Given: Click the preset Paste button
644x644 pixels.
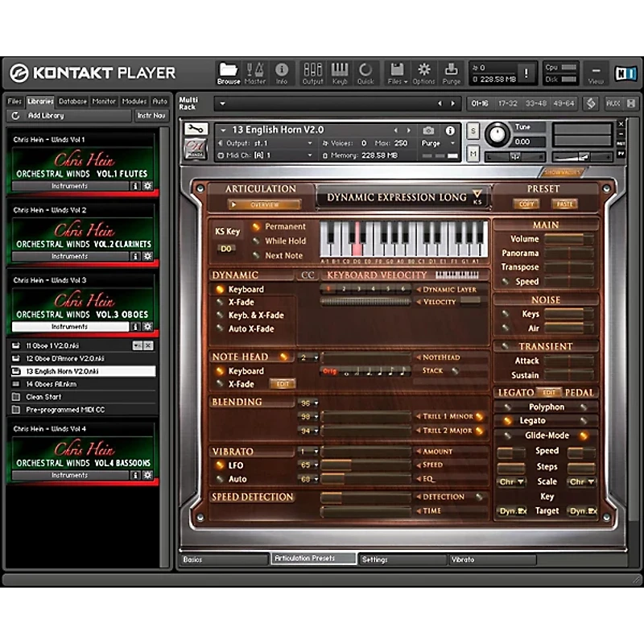Looking at the screenshot, I should [x=565, y=204].
